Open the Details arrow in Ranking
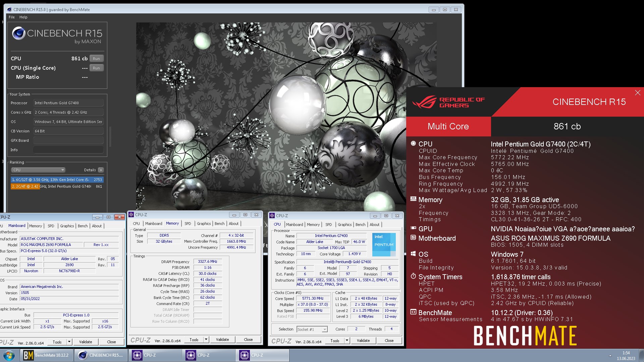 tap(101, 170)
